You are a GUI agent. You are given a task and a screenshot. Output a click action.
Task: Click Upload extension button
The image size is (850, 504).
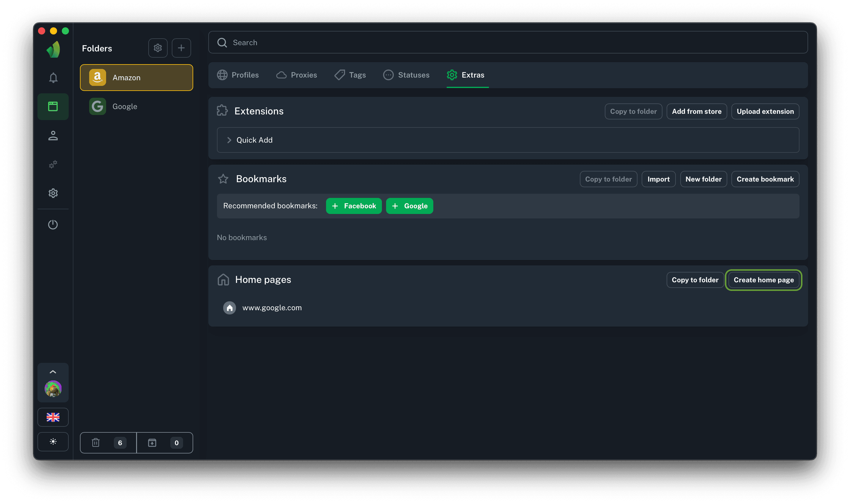click(x=765, y=111)
